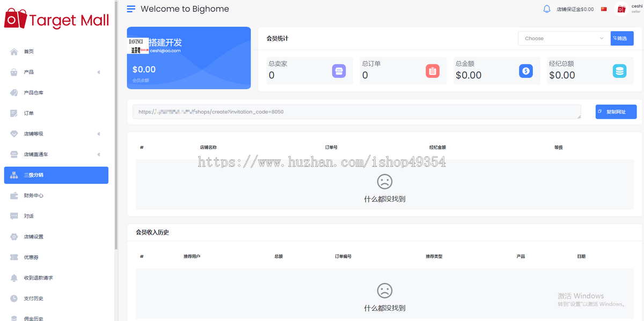Click the 优惠券 coupon icon
This screenshot has width=644, height=321.
(x=14, y=257)
